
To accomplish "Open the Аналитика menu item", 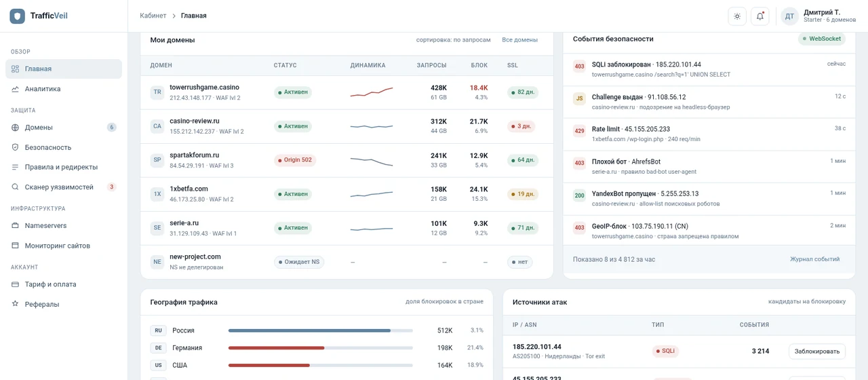I will point(64,89).
